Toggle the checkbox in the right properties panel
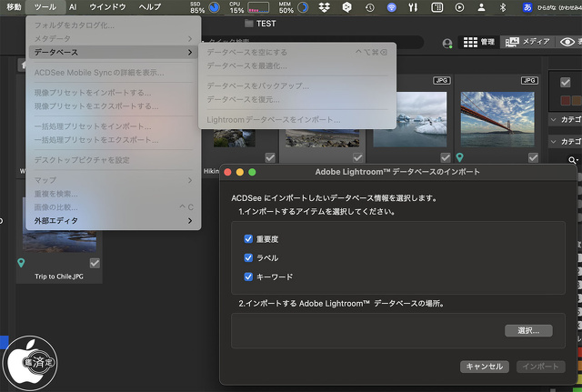The width and height of the screenshot is (582, 392). (x=566, y=83)
